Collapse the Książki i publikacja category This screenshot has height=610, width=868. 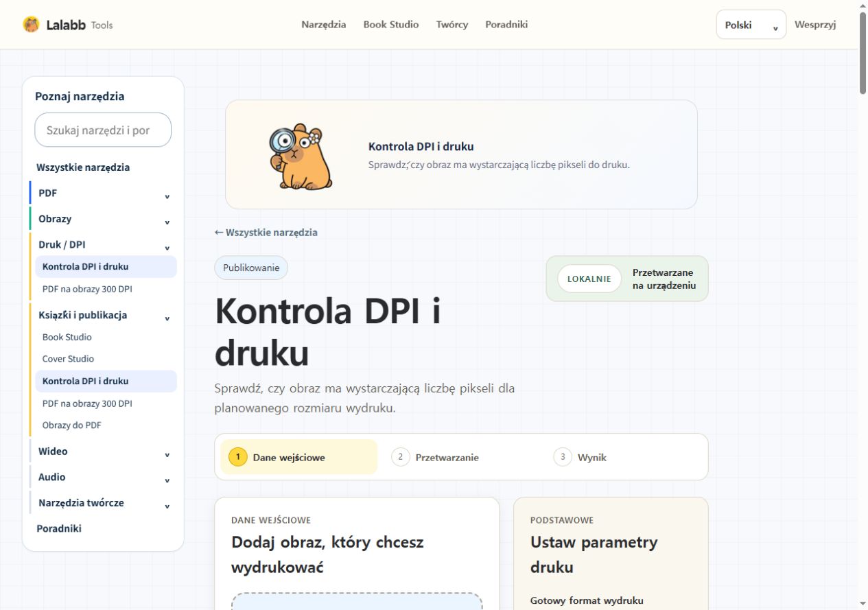(103, 316)
